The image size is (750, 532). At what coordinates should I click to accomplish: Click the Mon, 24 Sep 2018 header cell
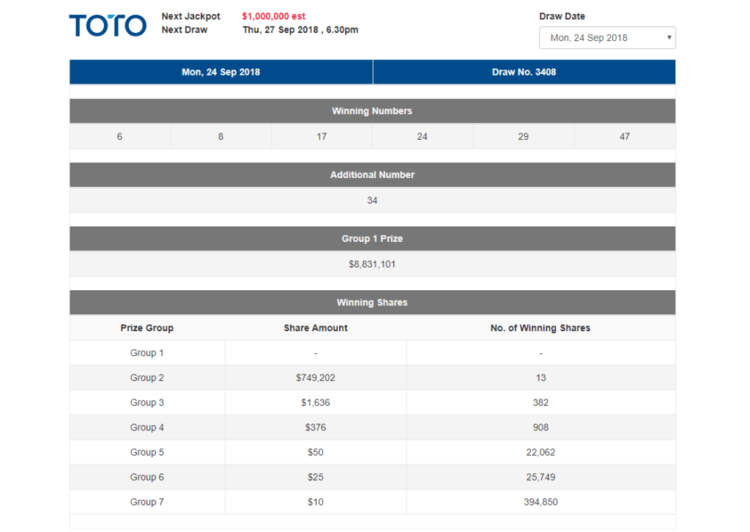click(221, 72)
